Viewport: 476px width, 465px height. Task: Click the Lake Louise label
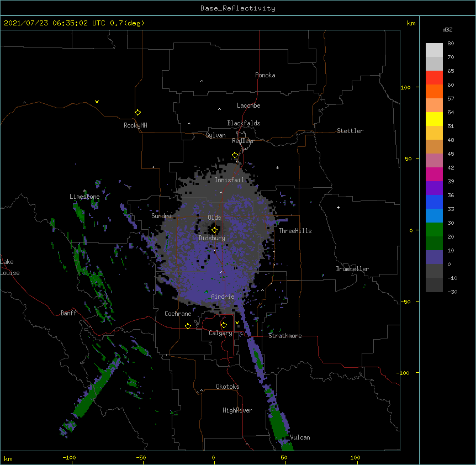click(10, 267)
